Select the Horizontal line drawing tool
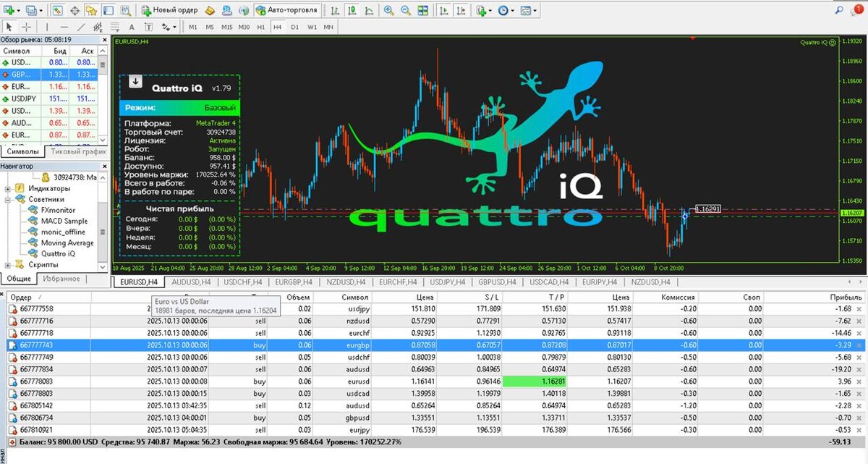The image size is (868, 464). click(x=64, y=28)
